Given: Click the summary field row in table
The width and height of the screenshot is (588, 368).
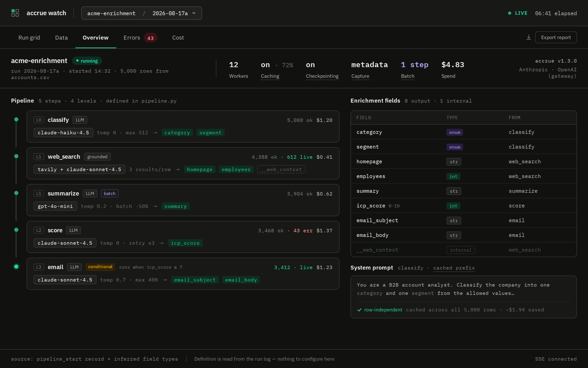Looking at the screenshot, I should 464,191.
